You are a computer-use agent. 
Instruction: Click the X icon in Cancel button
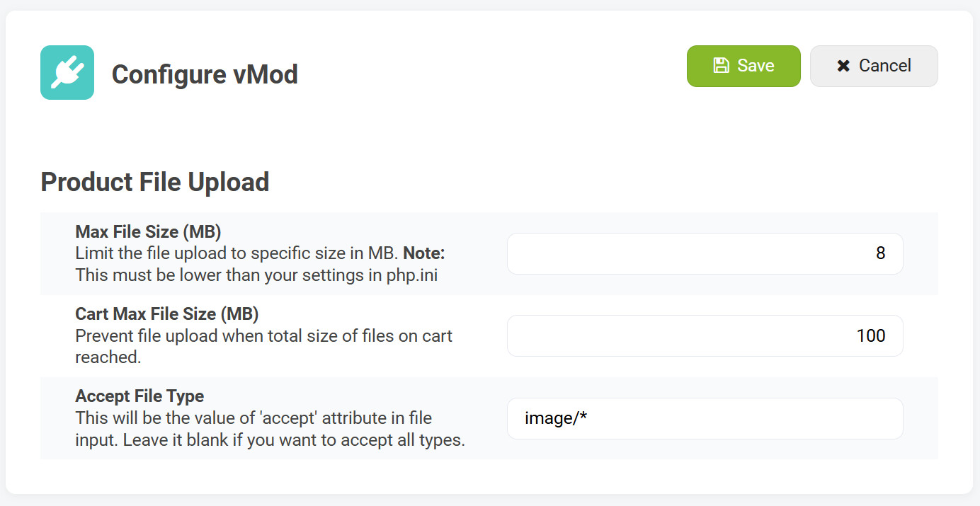(x=843, y=66)
